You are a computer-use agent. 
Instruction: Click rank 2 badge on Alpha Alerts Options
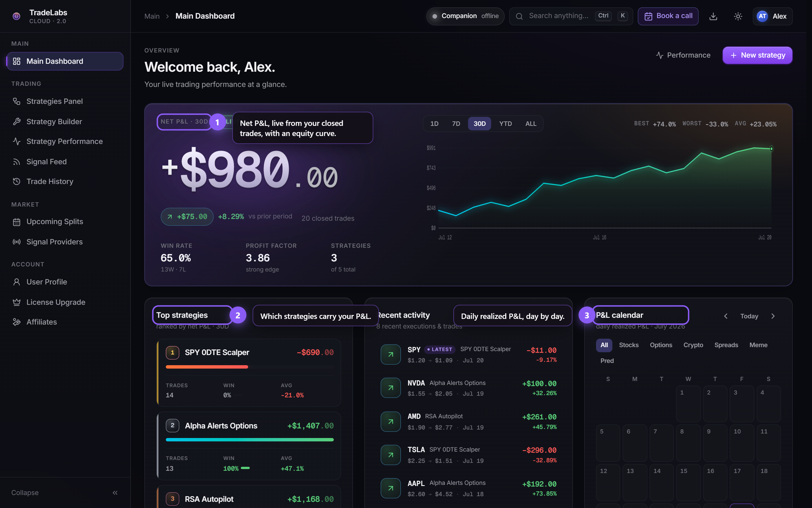pyautogui.click(x=173, y=426)
